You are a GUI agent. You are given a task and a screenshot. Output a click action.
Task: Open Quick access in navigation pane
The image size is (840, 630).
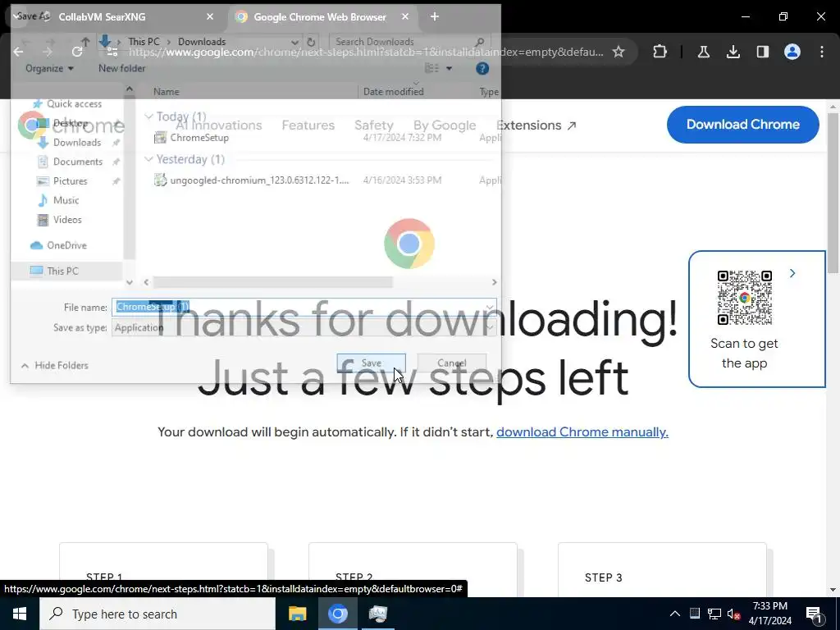pyautogui.click(x=67, y=103)
